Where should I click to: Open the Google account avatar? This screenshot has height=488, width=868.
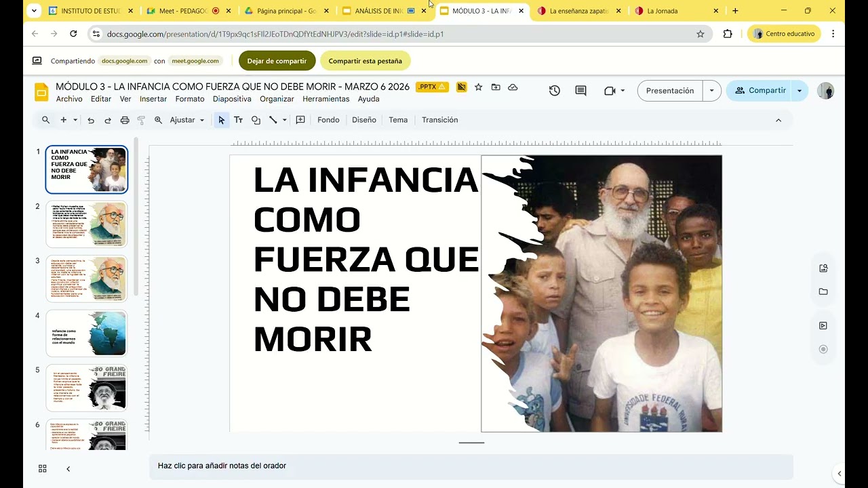825,91
